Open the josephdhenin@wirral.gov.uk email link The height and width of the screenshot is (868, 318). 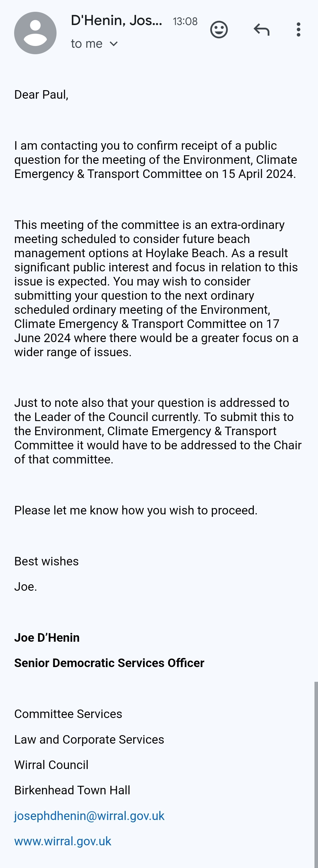tap(89, 816)
